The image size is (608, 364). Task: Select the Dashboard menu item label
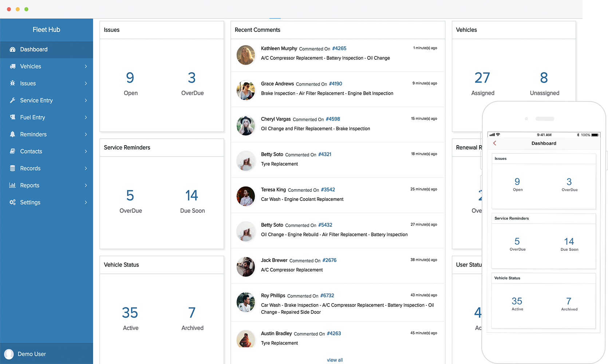[33, 50]
